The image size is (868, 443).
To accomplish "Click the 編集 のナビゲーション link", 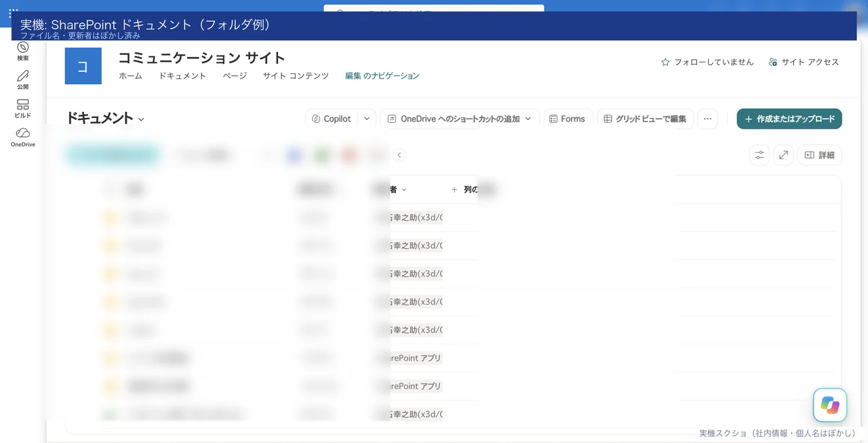I will point(382,76).
